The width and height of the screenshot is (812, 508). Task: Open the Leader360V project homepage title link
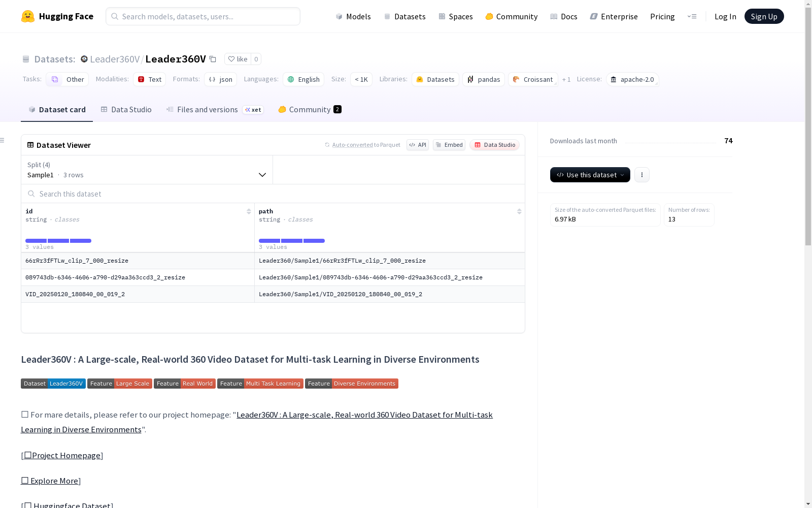257,422
